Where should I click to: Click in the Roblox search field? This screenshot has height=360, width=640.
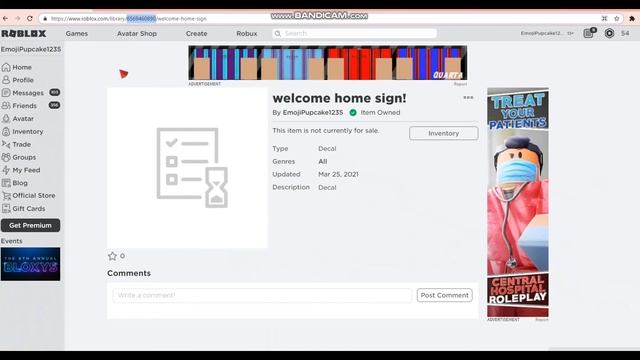tap(354, 33)
